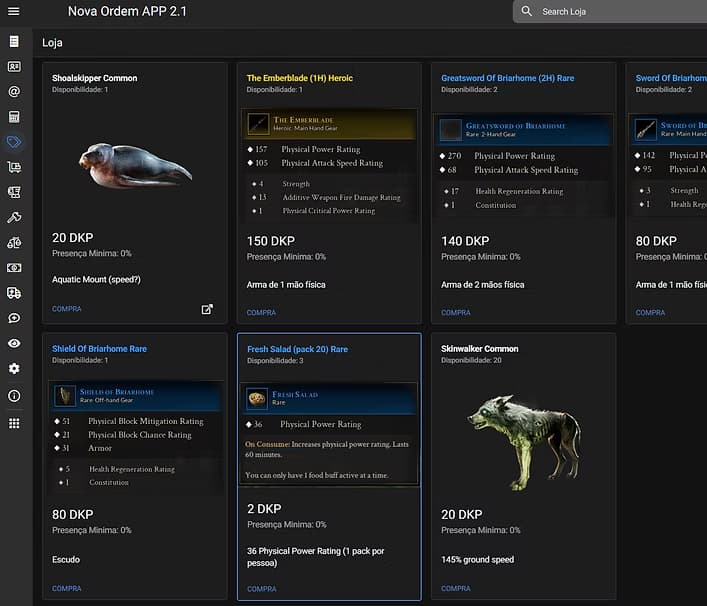
Task: Open Shoalskipper external link icon
Action: pos(207,309)
